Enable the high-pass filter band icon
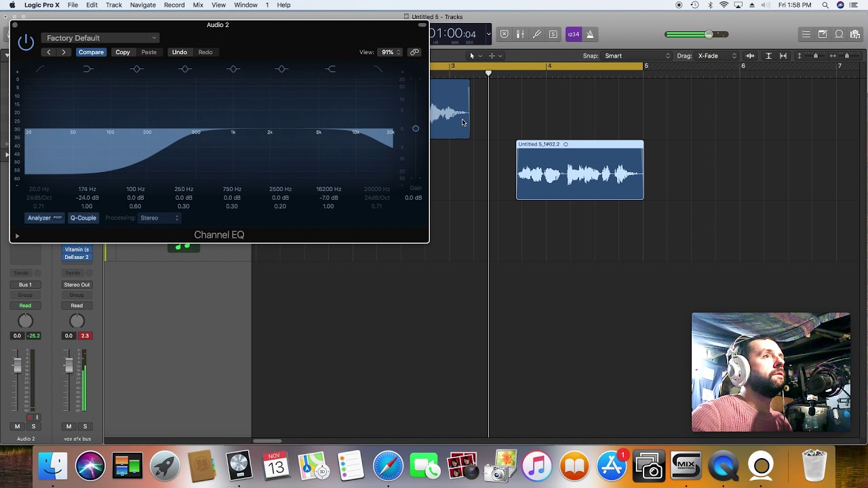The height and width of the screenshot is (488, 868). [40, 69]
